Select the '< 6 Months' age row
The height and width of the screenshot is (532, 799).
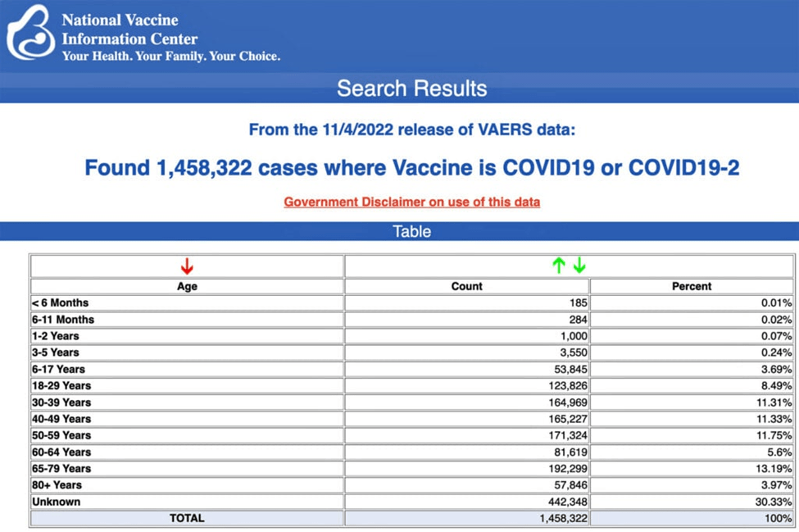click(x=61, y=303)
